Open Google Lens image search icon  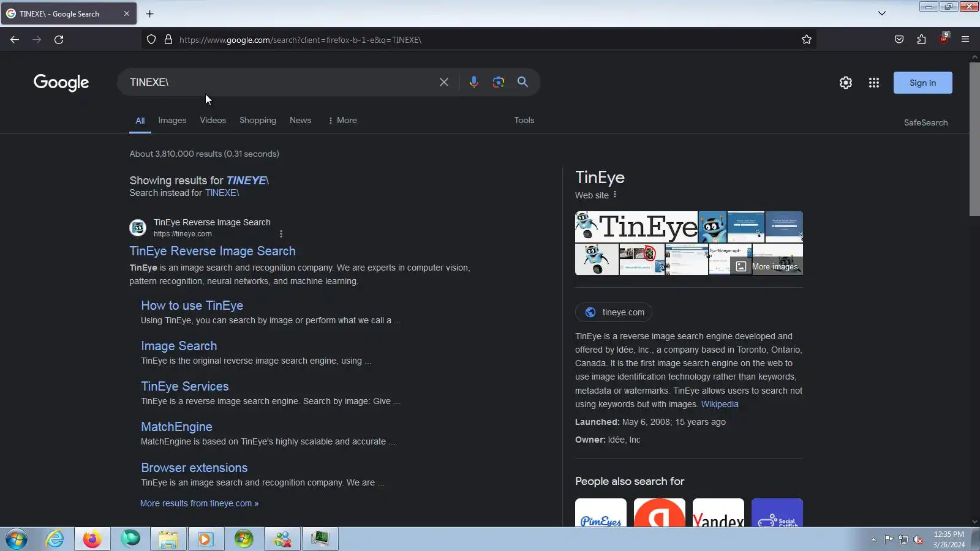[x=499, y=82]
